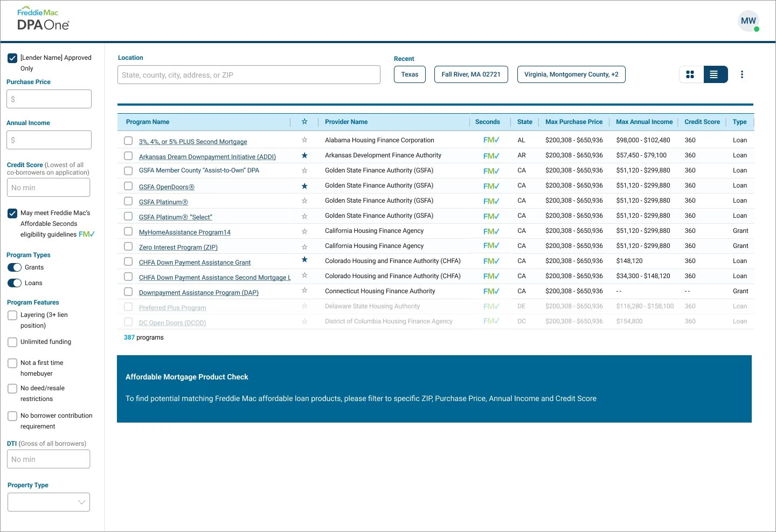Unstar the GSFA OpenDoors program

click(x=304, y=186)
